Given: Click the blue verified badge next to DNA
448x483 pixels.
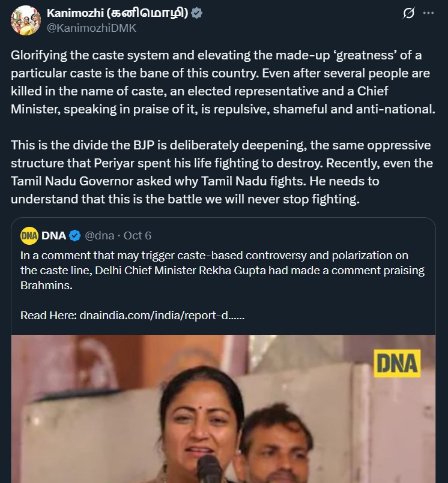Looking at the screenshot, I should 75,235.
